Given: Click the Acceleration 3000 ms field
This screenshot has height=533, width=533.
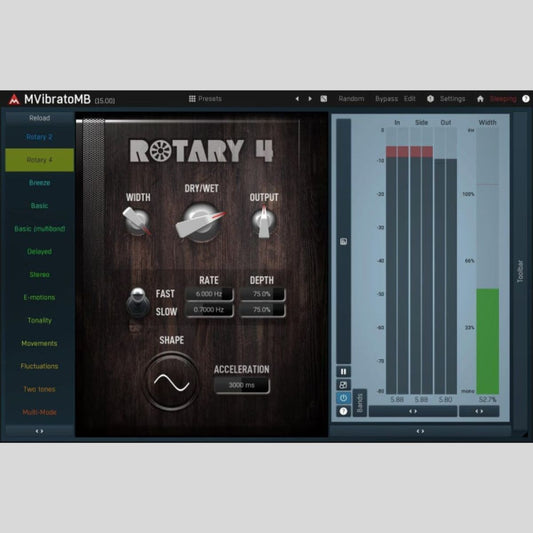Looking at the screenshot, I should point(242,385).
